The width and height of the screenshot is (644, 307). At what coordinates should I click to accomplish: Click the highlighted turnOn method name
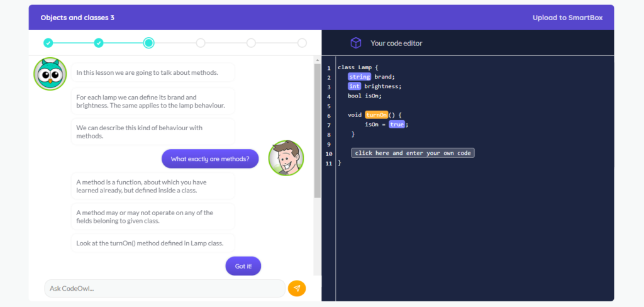[x=376, y=115]
